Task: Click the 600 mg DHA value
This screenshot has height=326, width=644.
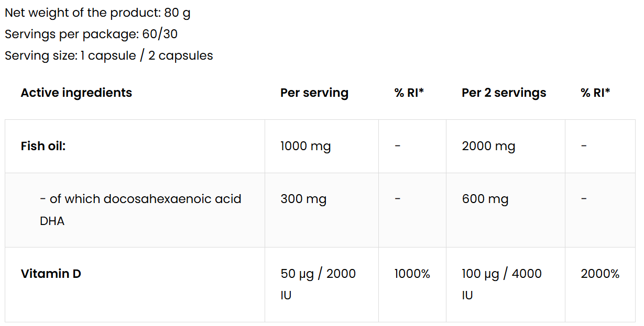Action: pos(485,199)
